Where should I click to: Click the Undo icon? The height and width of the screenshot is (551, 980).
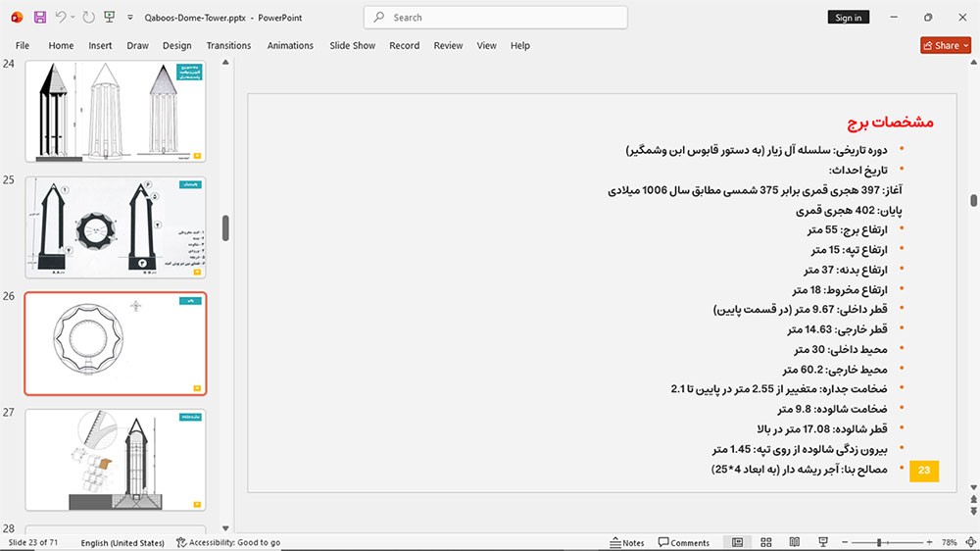click(x=60, y=18)
